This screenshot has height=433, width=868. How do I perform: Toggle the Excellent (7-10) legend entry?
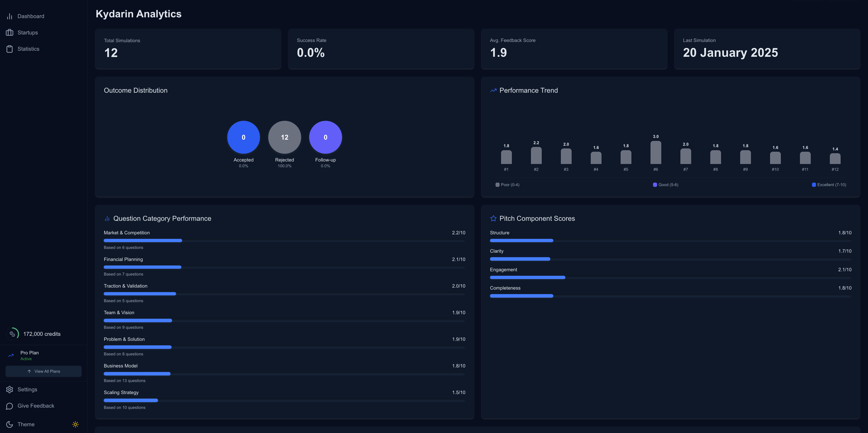tap(829, 185)
